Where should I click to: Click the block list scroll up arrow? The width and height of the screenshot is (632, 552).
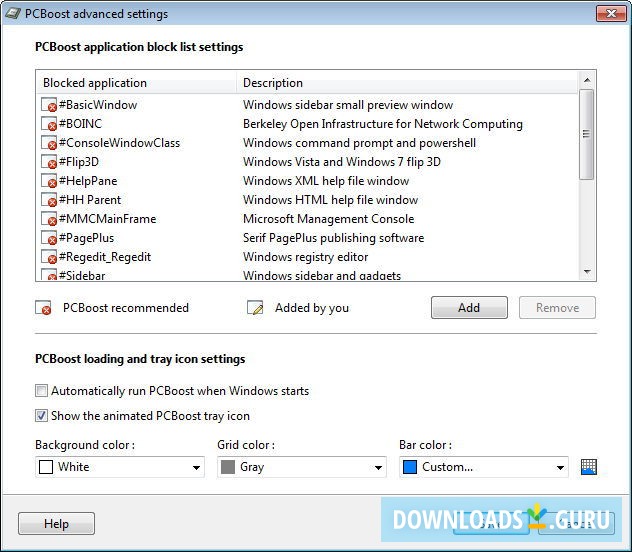587,80
